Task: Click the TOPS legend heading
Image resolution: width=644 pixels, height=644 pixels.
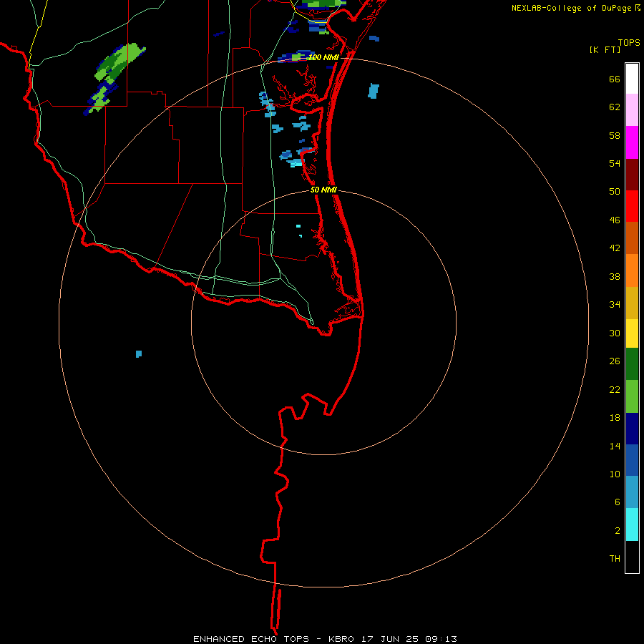Action: point(629,42)
